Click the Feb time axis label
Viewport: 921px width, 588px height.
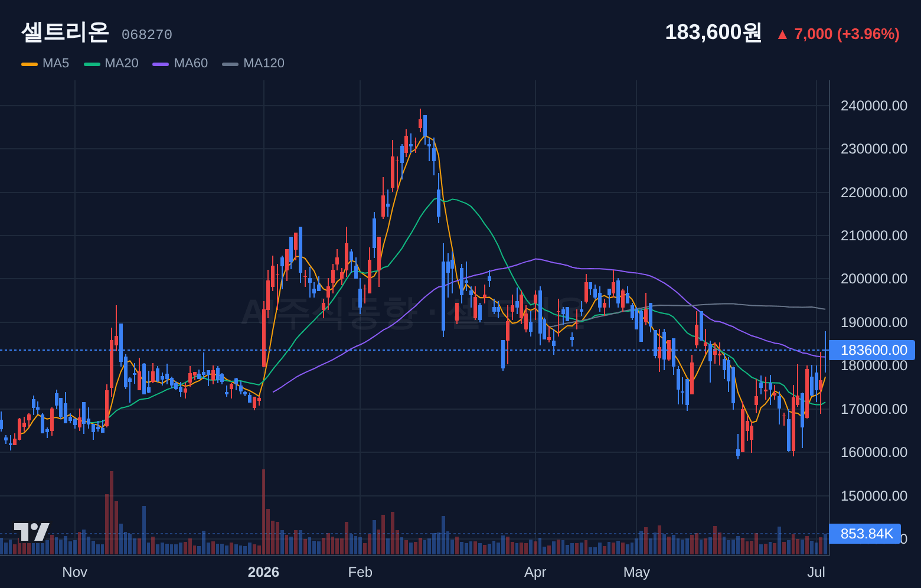tap(360, 572)
